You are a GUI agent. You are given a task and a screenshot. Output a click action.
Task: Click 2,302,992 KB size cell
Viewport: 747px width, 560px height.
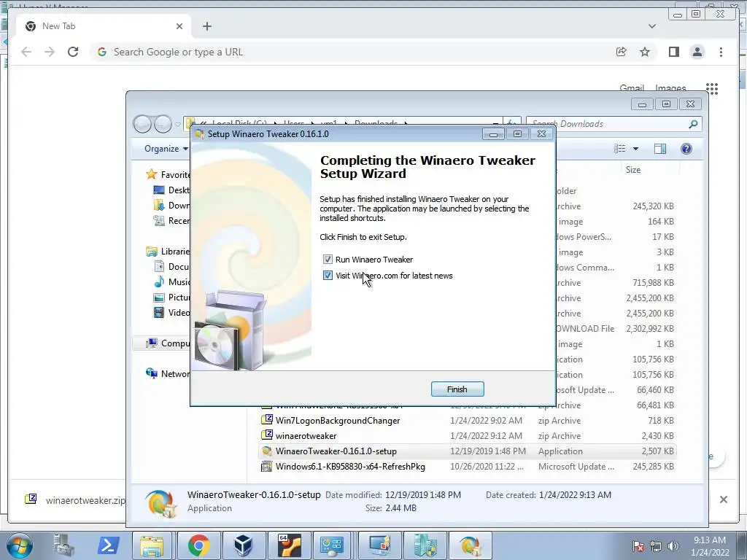650,329
